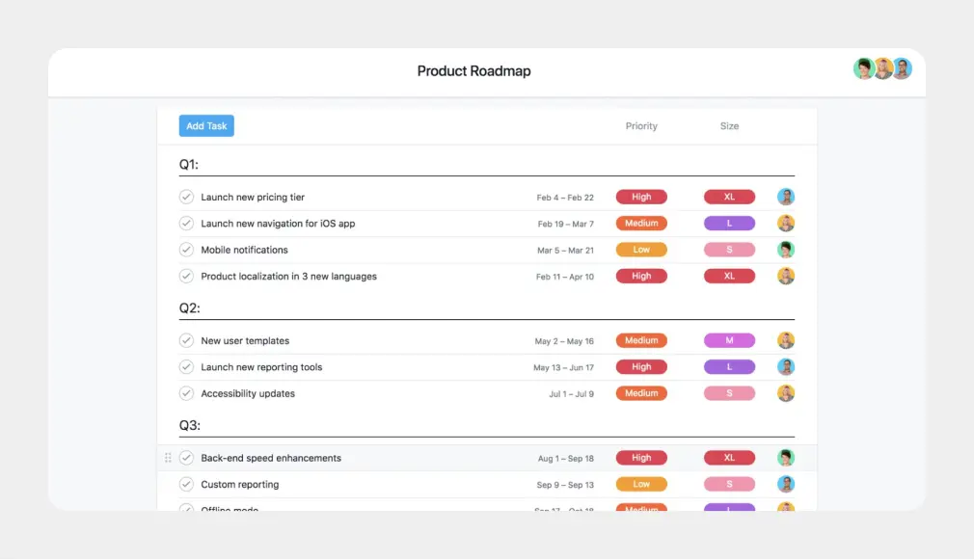974x560 pixels.
Task: Mark Launch new pricing tier as complete
Action: [187, 197]
